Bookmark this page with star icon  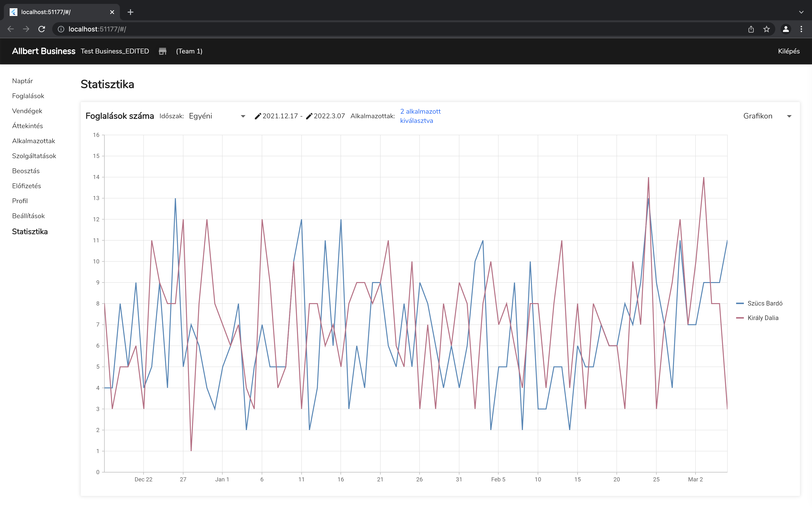point(766,29)
